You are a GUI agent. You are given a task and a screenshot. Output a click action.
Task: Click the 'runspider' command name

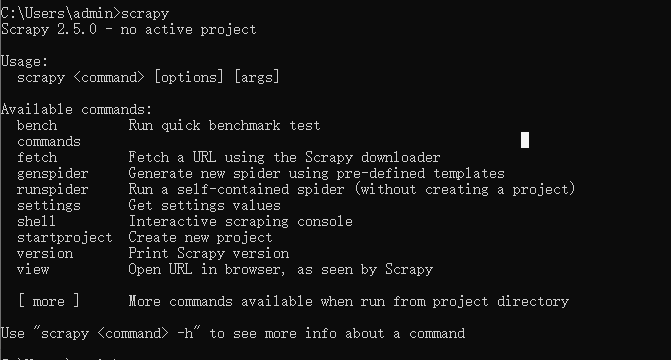(x=53, y=190)
